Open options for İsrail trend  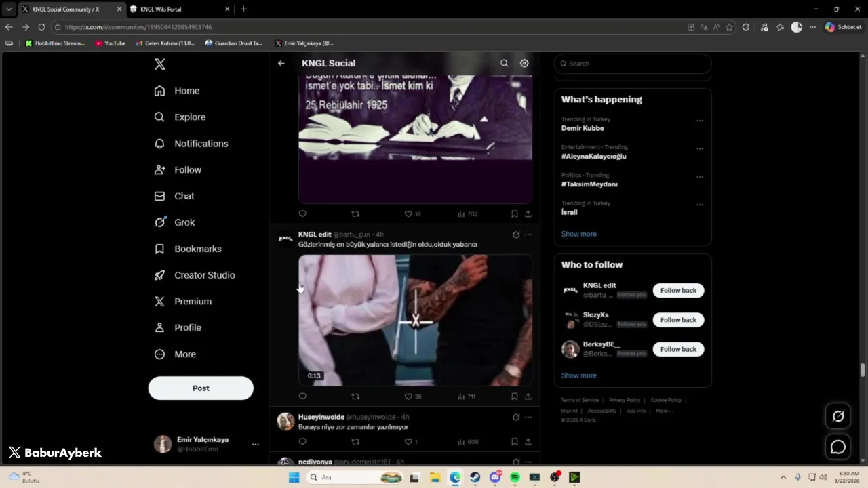[700, 205]
